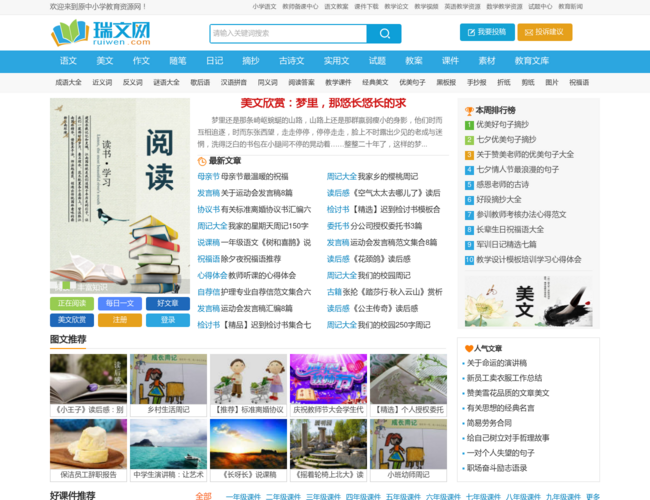Select 九年级课件 filter tab
This screenshot has width=650, height=500.
(563, 496)
